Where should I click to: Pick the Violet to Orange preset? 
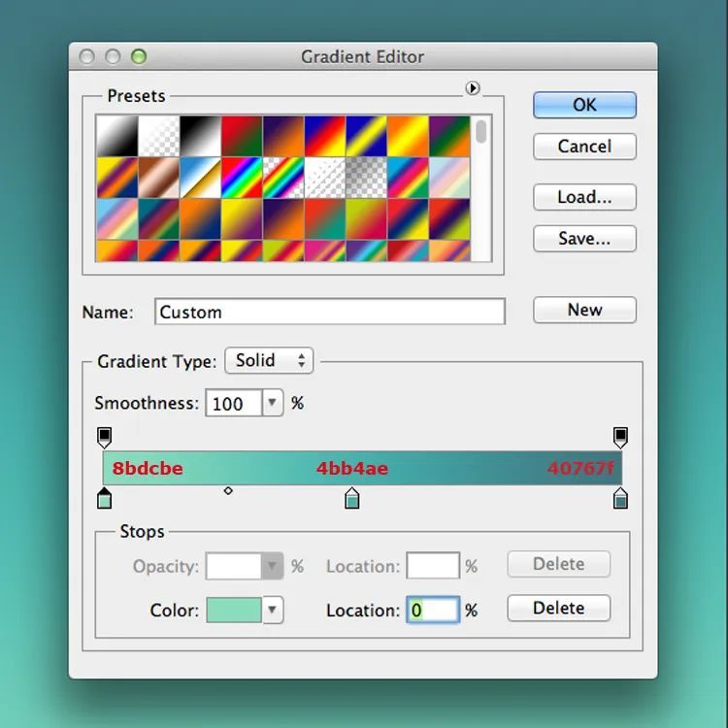point(283,136)
